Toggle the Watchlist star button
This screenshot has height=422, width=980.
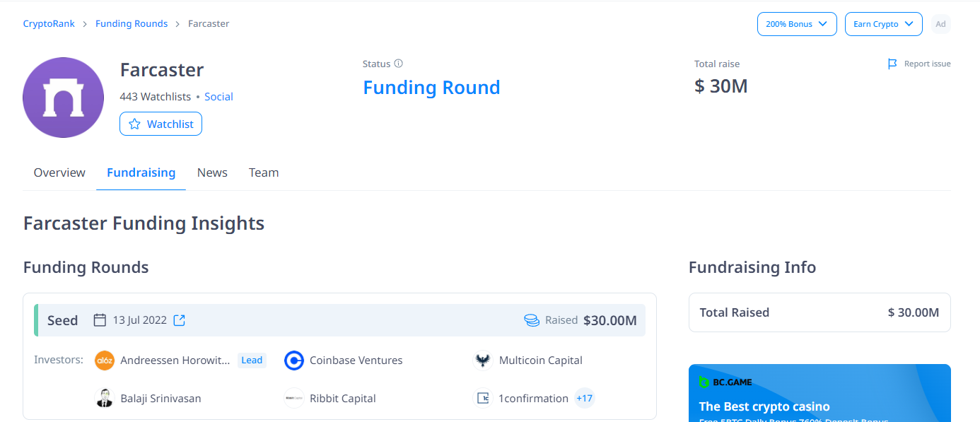click(161, 124)
